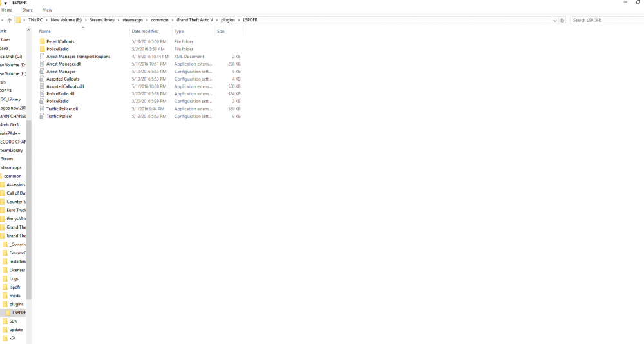The image size is (644, 344).
Task: Go to common in address bar
Action: 160,20
